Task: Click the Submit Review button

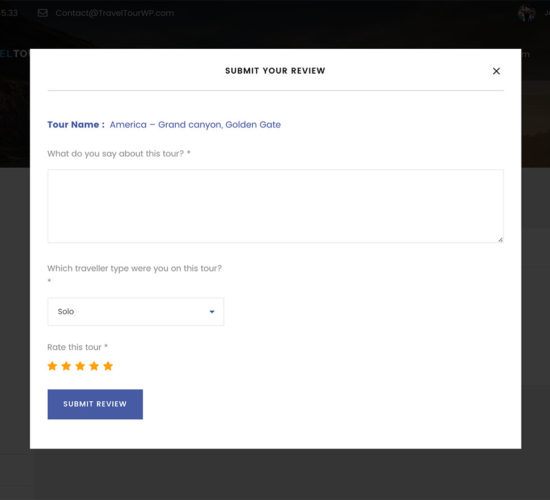Action: click(x=95, y=404)
